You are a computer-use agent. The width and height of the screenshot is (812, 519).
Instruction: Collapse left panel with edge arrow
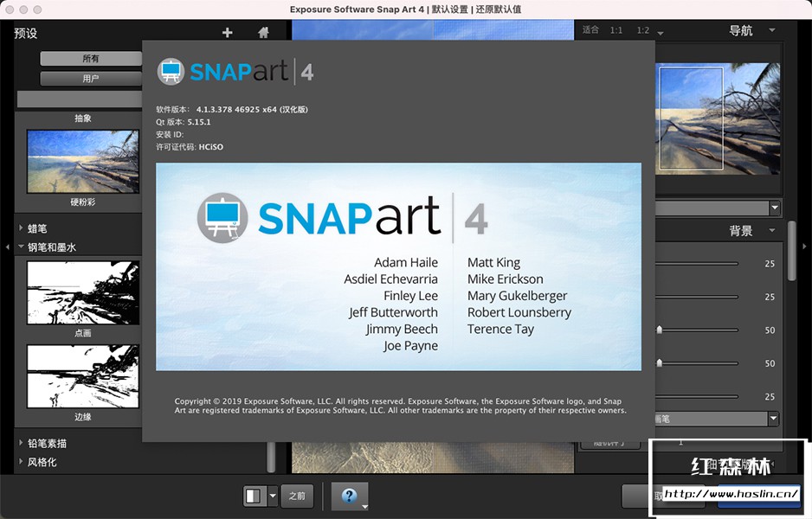7,247
